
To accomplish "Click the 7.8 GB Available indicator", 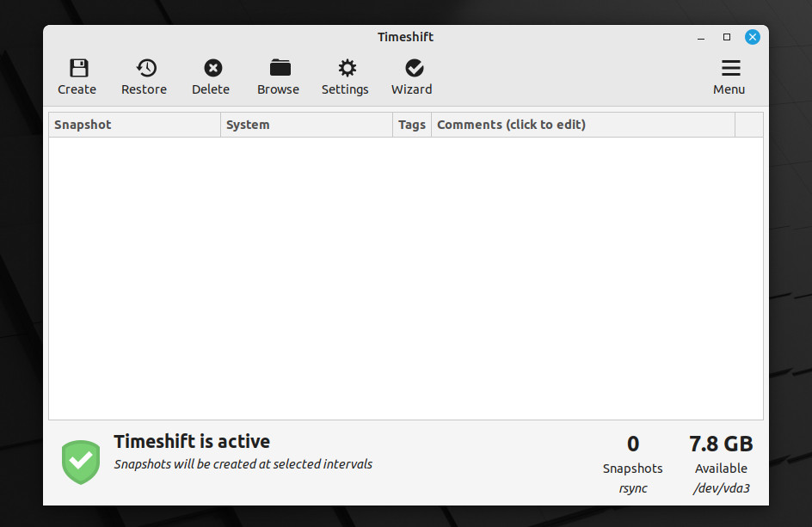I will pos(721,455).
